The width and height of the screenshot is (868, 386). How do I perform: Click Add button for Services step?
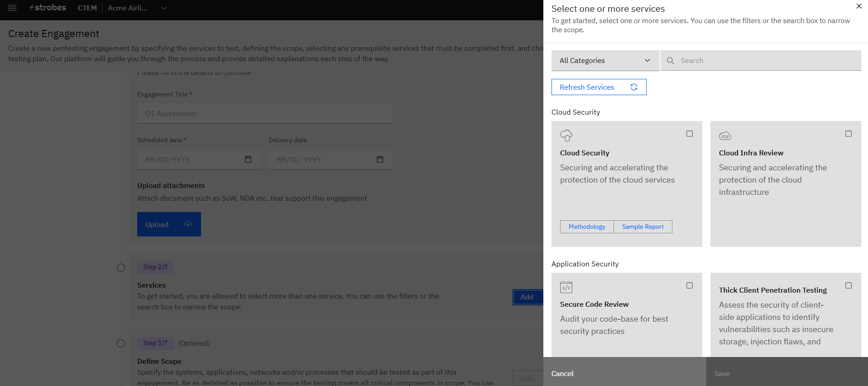(528, 297)
